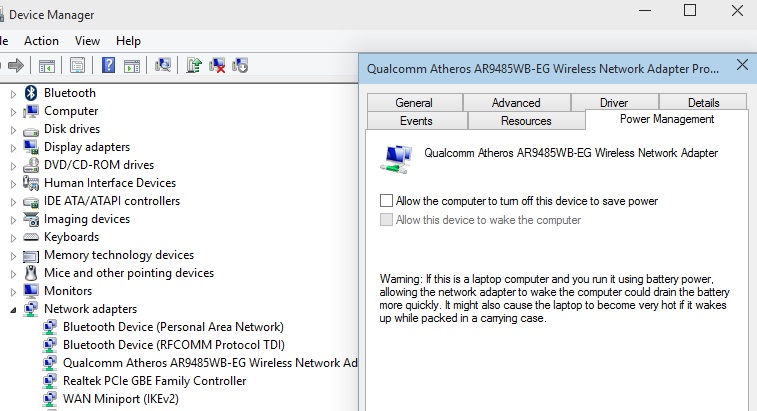Expand the DVD/CD-ROM drives node
This screenshot has width=757, height=411.
14,166
